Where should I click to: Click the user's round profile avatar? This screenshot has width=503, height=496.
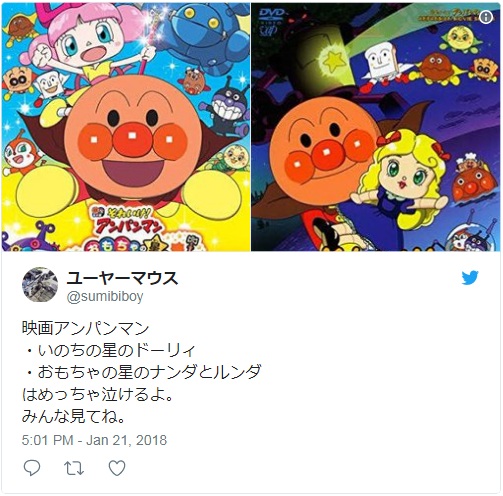click(40, 284)
